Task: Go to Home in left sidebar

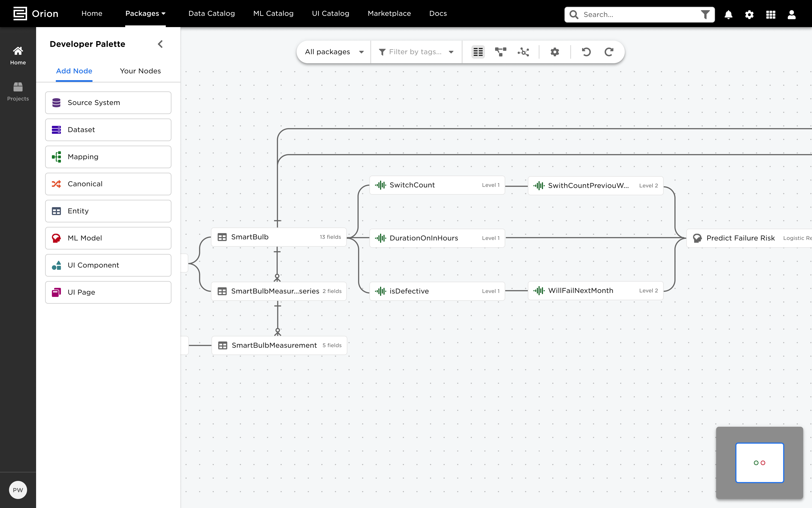Action: [x=18, y=56]
